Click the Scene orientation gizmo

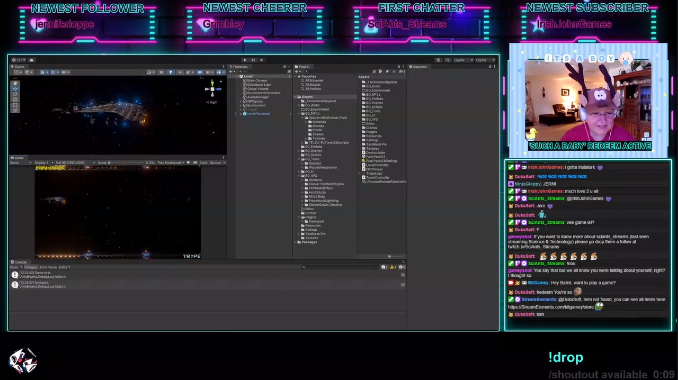click(x=212, y=89)
